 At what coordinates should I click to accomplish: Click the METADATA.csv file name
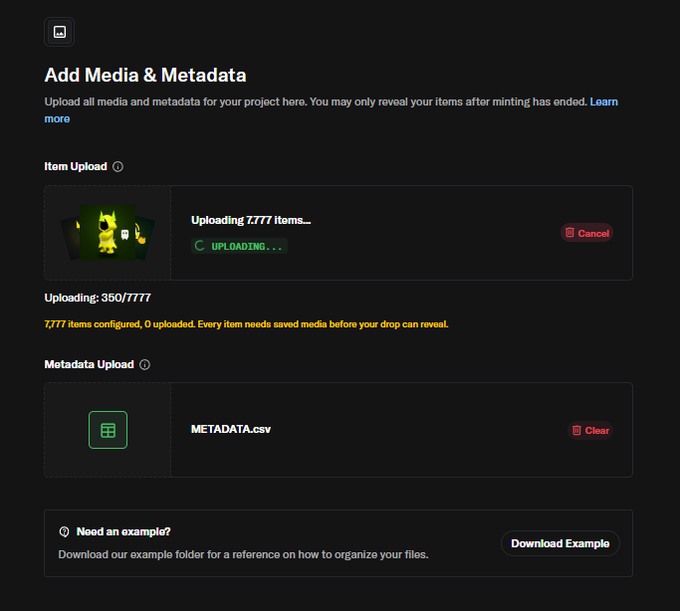[231, 429]
